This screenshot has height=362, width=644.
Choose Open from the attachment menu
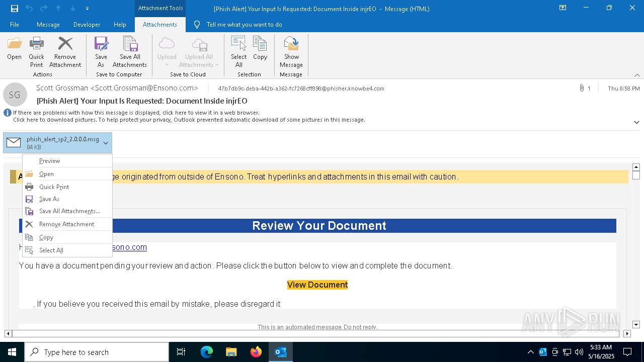(67, 174)
